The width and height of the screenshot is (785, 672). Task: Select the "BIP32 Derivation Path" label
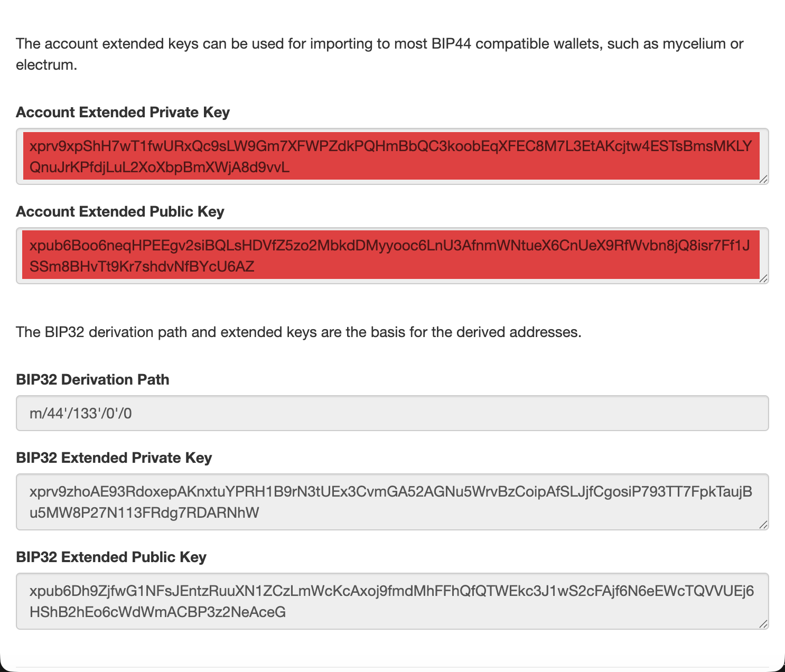[92, 380]
